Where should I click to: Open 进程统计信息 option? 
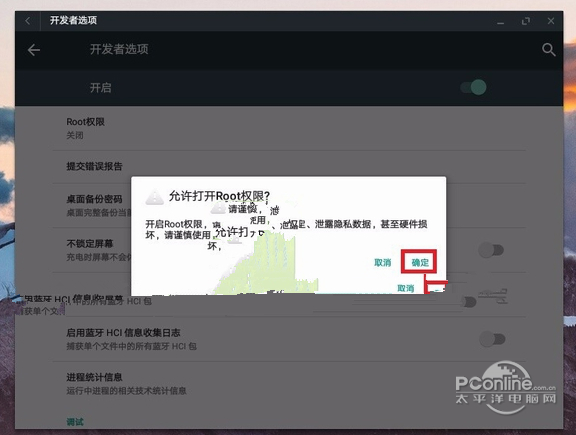(x=289, y=384)
